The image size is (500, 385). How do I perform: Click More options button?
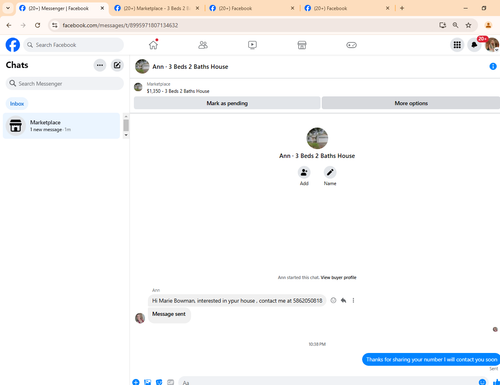[x=411, y=103]
